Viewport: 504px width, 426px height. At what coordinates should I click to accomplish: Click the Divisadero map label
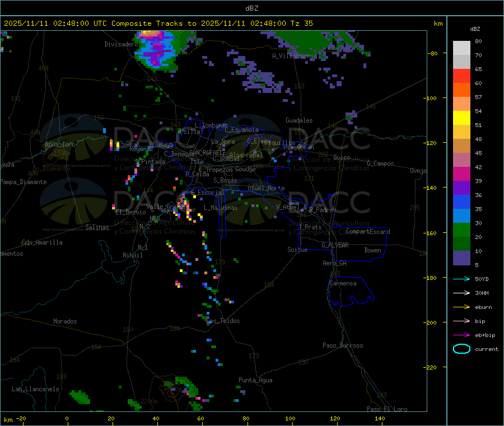(x=121, y=44)
